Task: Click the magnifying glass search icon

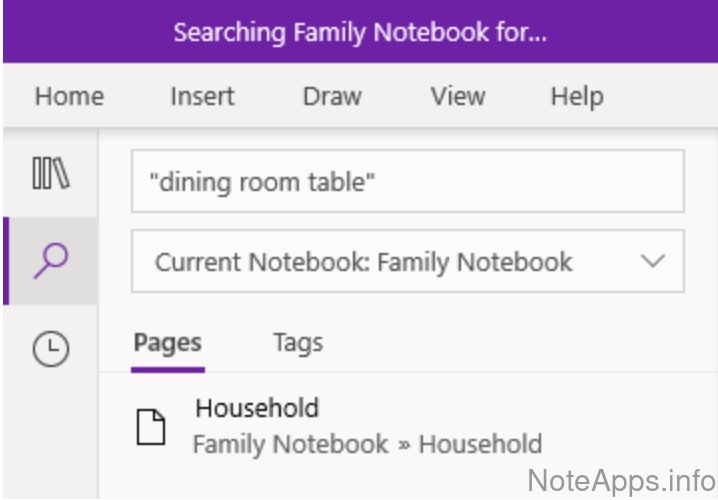Action: [50, 261]
